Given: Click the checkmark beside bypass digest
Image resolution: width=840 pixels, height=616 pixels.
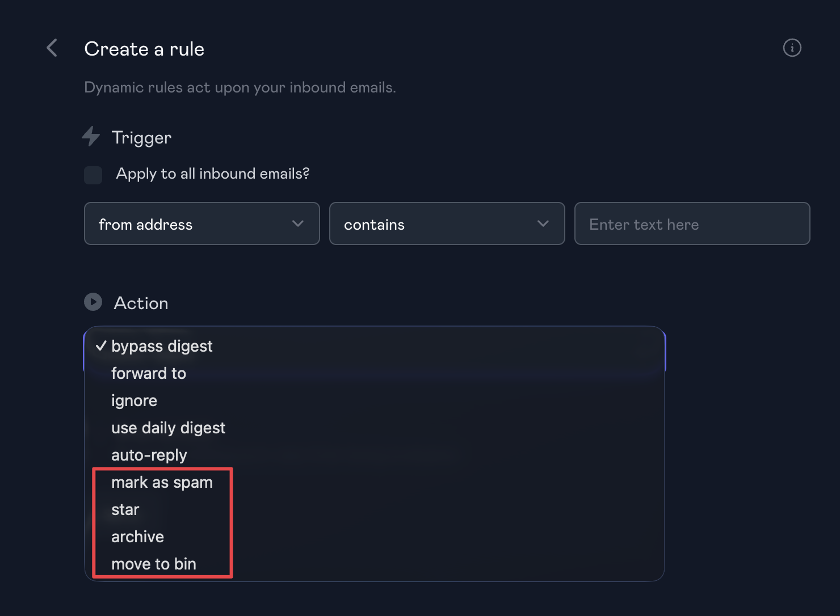Looking at the screenshot, I should 101,346.
